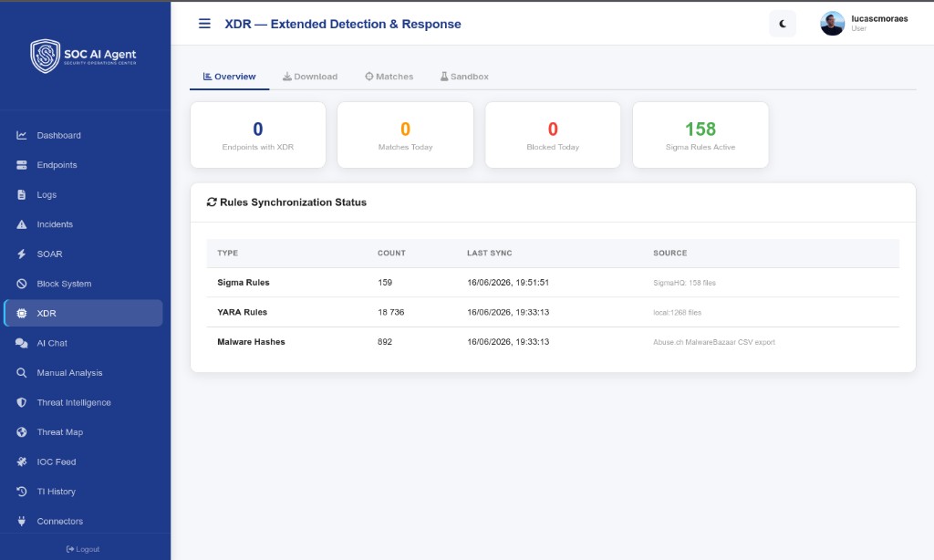Click the Endpoints server icon
This screenshot has height=560, width=934.
[22, 165]
